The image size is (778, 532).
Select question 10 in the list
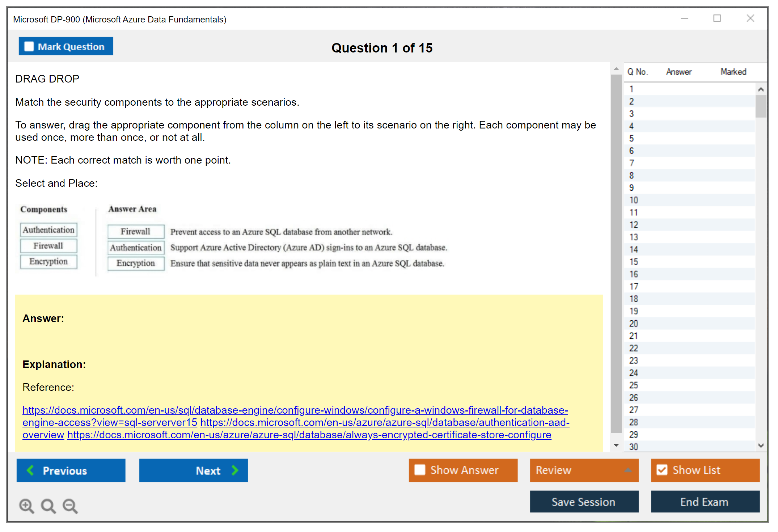(x=634, y=200)
